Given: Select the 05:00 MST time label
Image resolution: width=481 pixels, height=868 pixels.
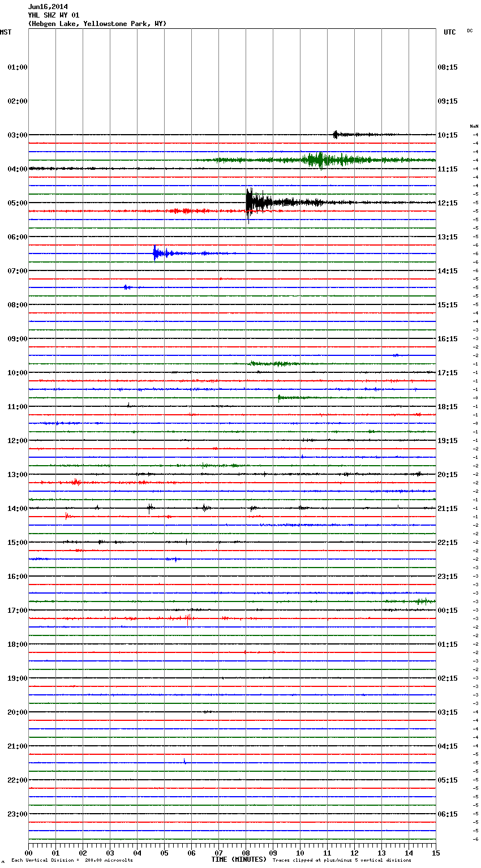Looking at the screenshot, I should [18, 203].
